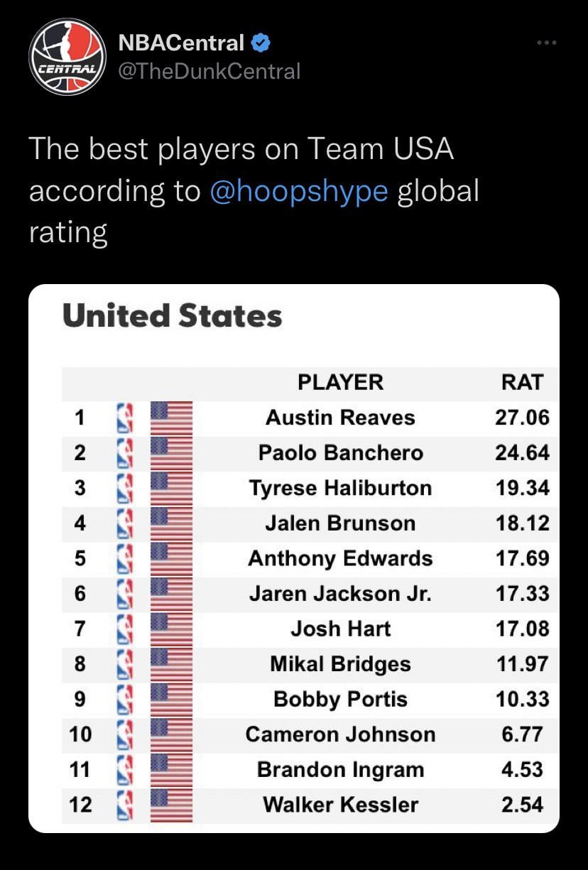Select the PLAYER column header

[340, 382]
